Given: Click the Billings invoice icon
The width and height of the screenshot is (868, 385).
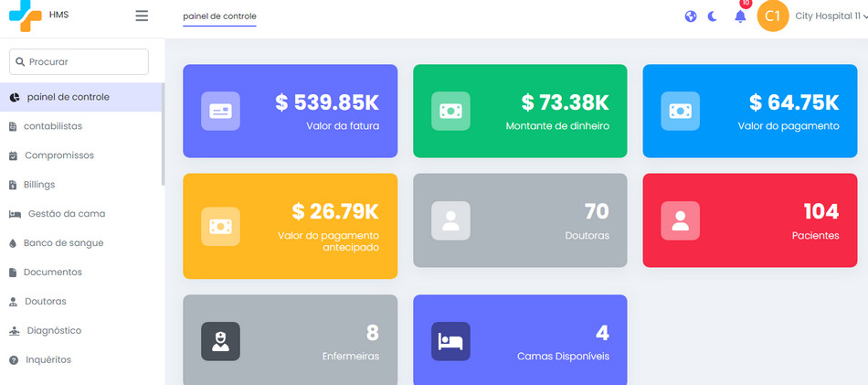Looking at the screenshot, I should click(x=14, y=185).
